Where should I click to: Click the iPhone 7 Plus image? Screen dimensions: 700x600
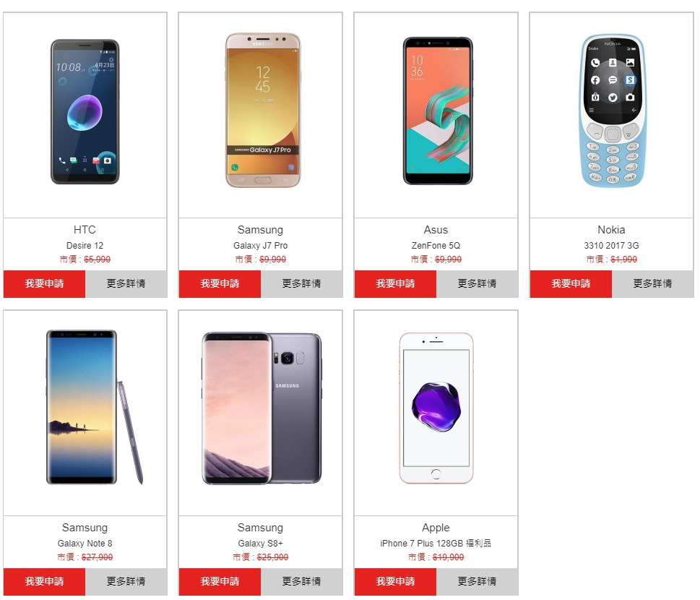click(436, 408)
